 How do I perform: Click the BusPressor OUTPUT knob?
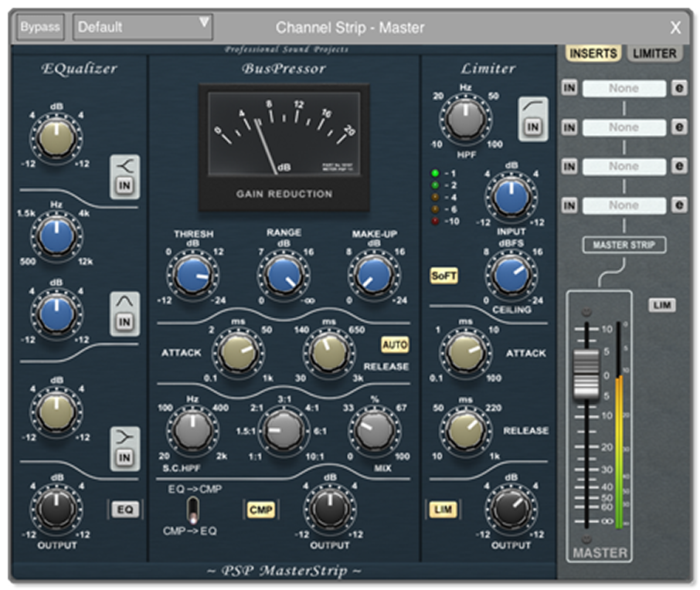click(330, 509)
